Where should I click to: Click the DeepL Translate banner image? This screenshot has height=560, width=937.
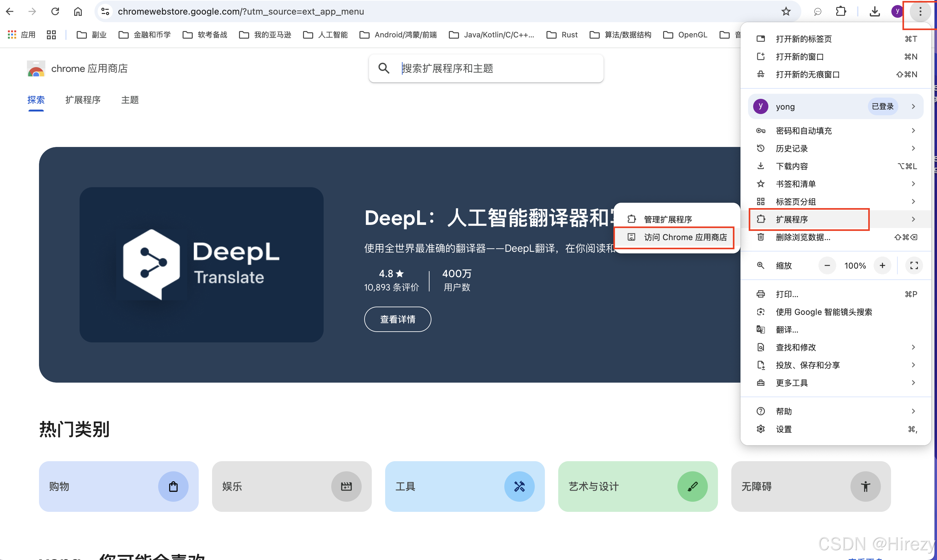pyautogui.click(x=201, y=264)
